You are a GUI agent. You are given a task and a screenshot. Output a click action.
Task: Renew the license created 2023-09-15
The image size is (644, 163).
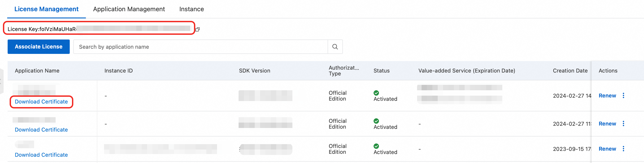(607, 149)
